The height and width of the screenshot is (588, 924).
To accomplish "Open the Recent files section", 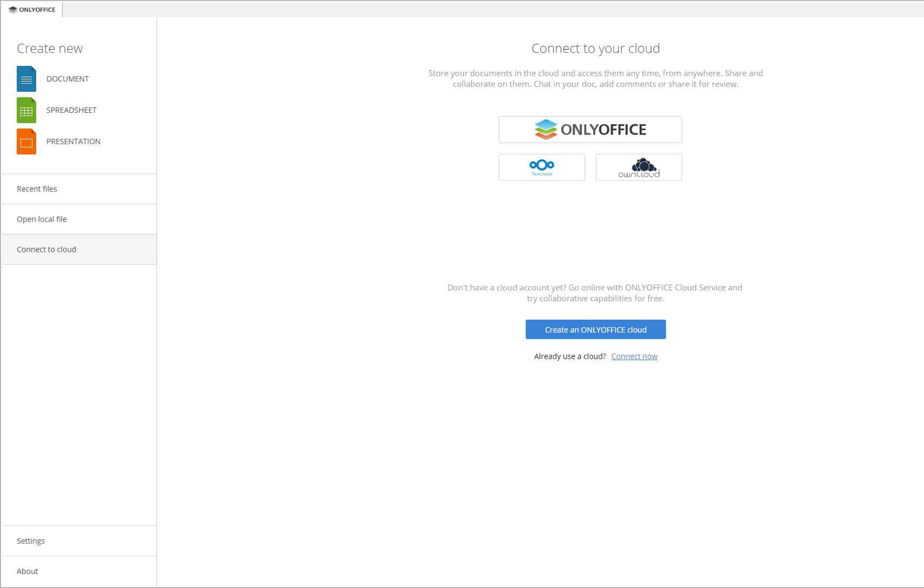I will click(x=79, y=189).
